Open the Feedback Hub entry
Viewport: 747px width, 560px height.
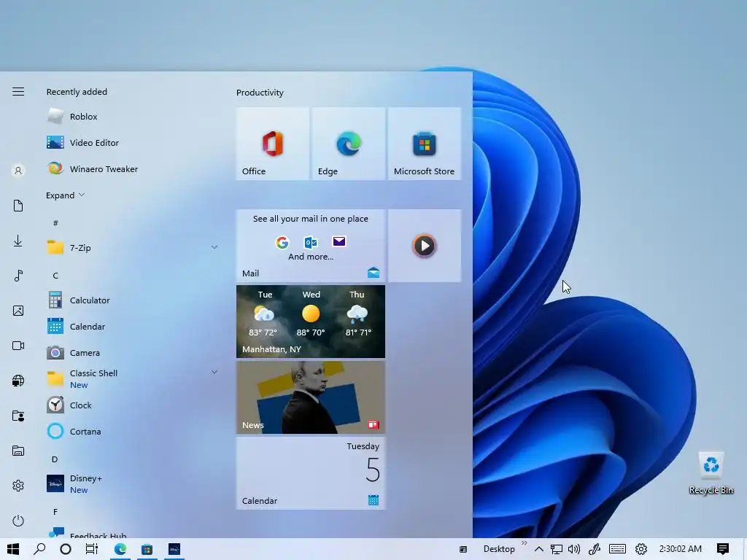pyautogui.click(x=132, y=532)
